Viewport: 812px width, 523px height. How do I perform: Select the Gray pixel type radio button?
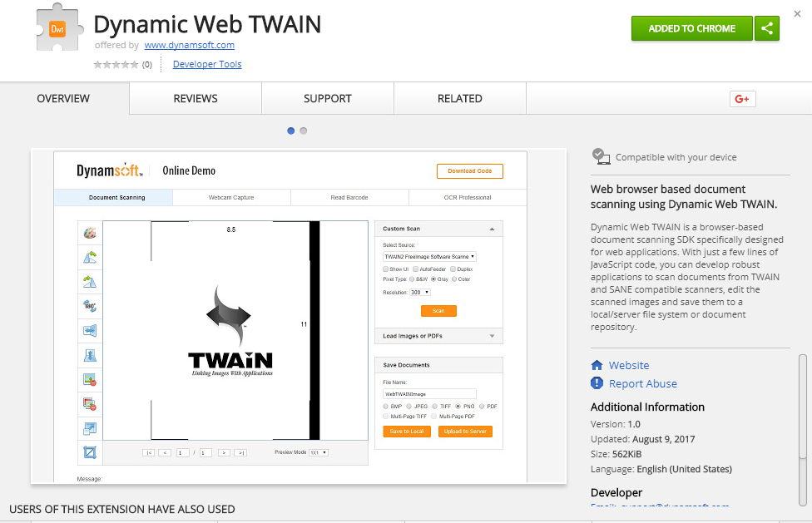pyautogui.click(x=433, y=279)
